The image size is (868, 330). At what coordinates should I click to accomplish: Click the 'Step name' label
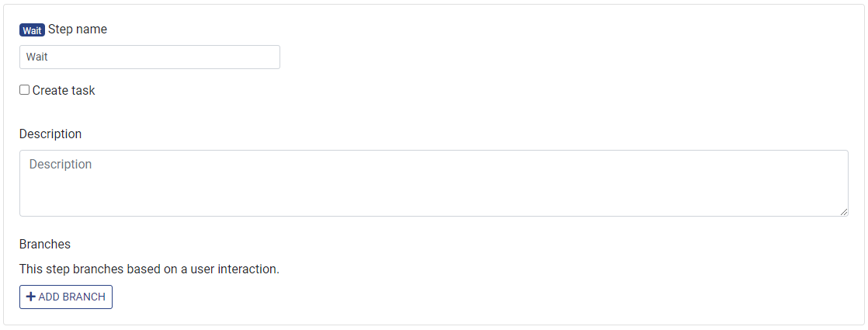coord(78,30)
